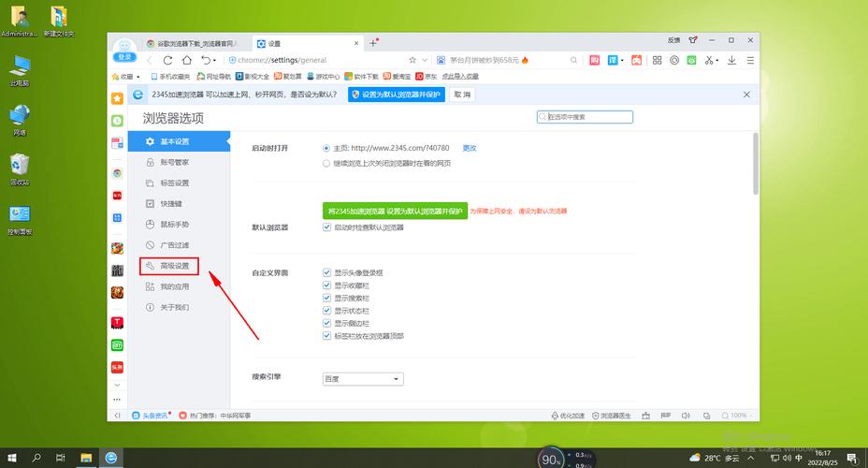Select continue browsing last session radio option
Viewport: 868px width, 468px height.
[x=326, y=164]
